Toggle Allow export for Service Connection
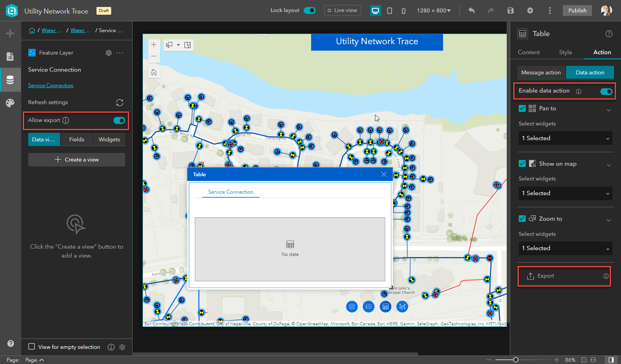The width and height of the screenshot is (621, 364). click(x=119, y=120)
